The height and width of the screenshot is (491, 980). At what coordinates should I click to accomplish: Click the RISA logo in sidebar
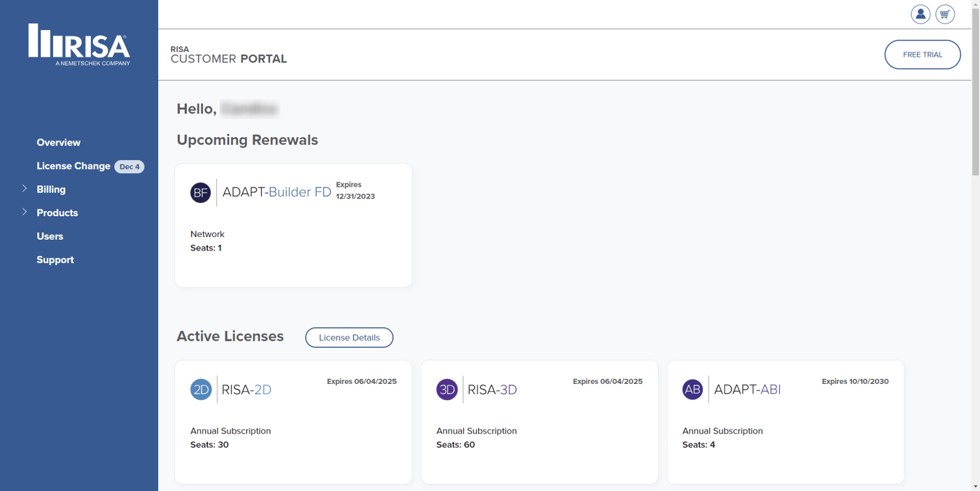pyautogui.click(x=79, y=45)
